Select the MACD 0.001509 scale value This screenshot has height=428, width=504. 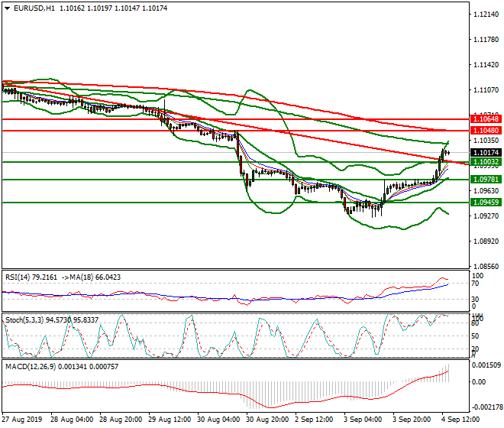pos(486,365)
